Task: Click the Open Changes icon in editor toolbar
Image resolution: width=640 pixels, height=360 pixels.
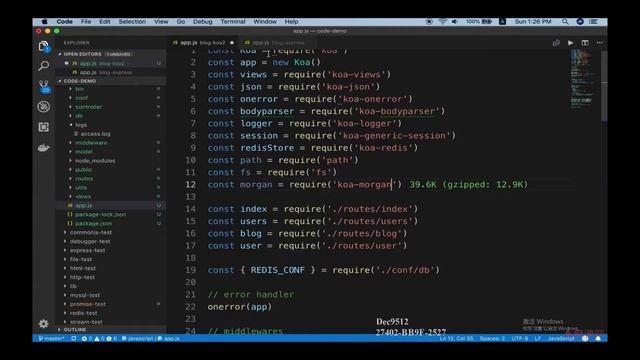Action: click(556, 43)
